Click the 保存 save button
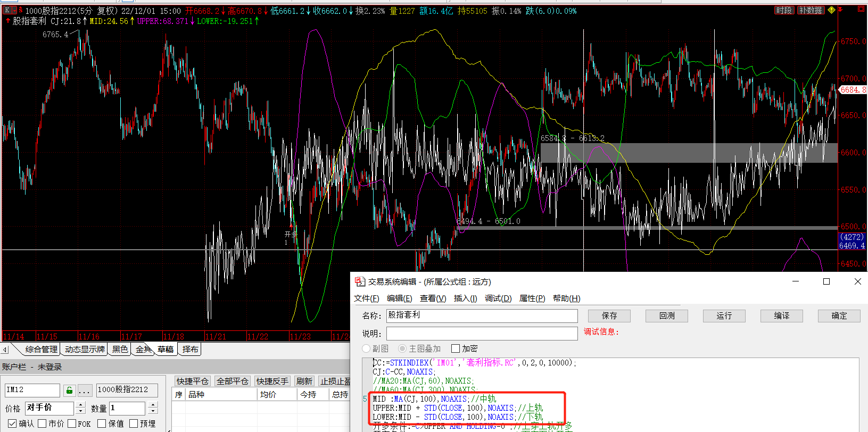This screenshot has width=868, height=432. 609,316
